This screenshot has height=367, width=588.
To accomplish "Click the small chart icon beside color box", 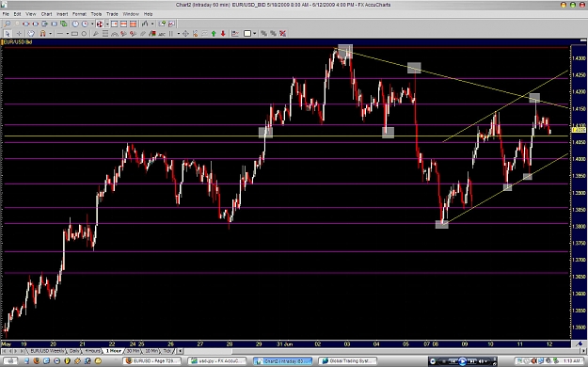I will 235,33.
